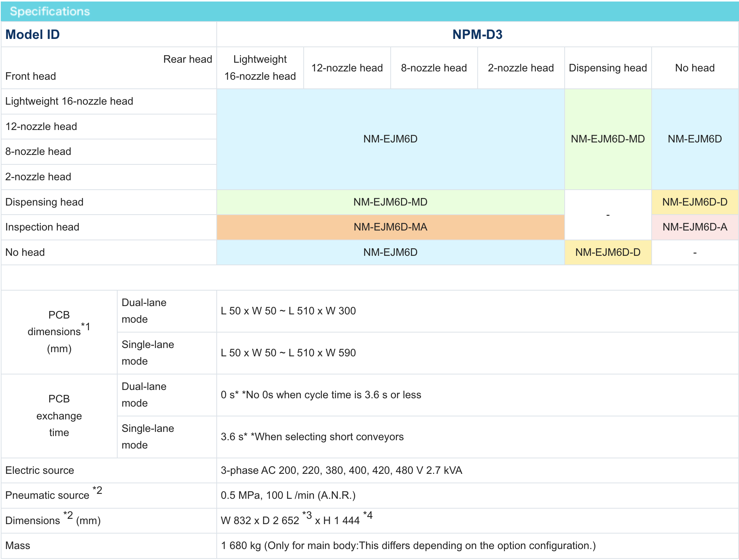The height and width of the screenshot is (560, 739).
Task: Select the "Rear head" corner label
Action: coord(188,59)
